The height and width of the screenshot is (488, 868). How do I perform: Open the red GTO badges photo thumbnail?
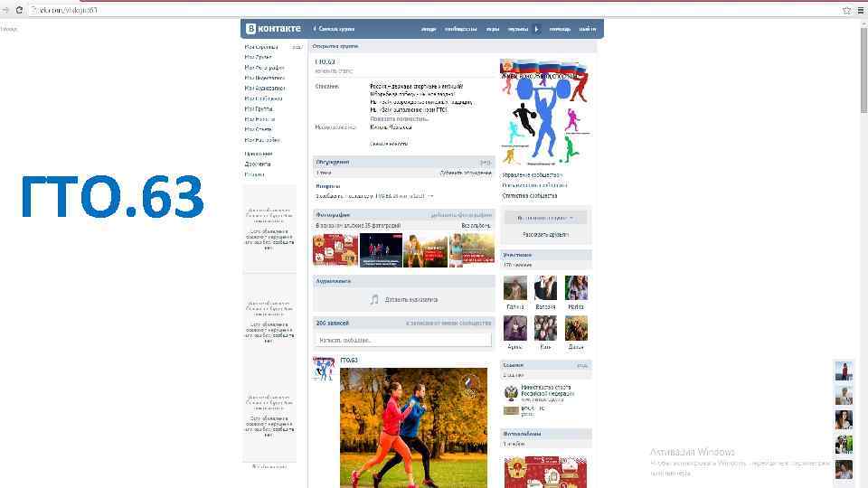(x=335, y=250)
